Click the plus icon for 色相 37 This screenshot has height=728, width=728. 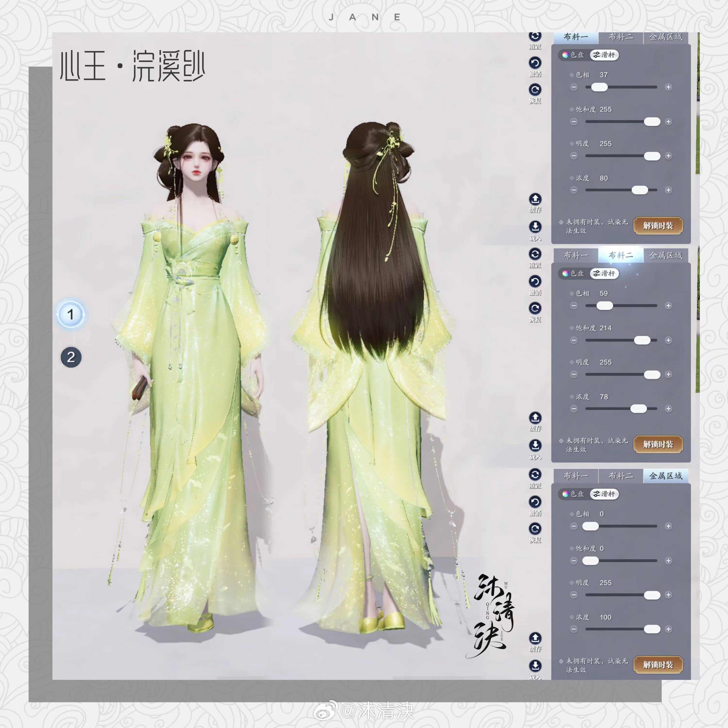tap(669, 87)
